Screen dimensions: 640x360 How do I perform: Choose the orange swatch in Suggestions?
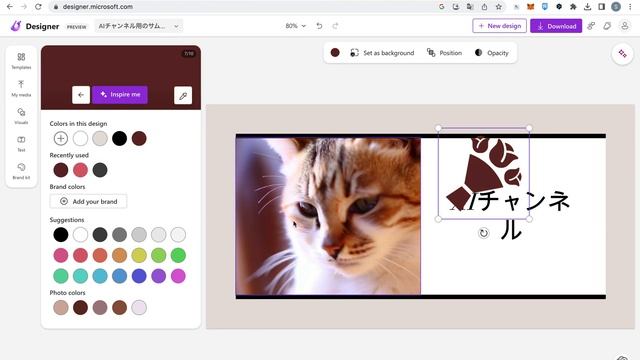point(120,255)
